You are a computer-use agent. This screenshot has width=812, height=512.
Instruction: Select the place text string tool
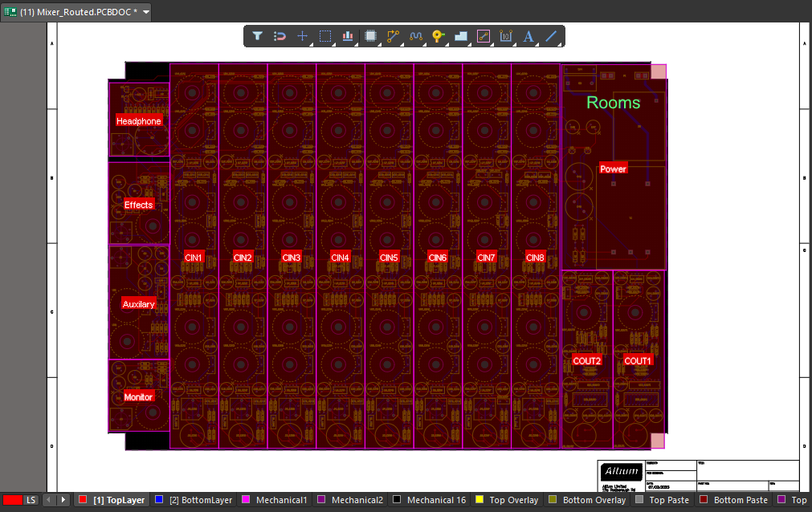tap(528, 36)
